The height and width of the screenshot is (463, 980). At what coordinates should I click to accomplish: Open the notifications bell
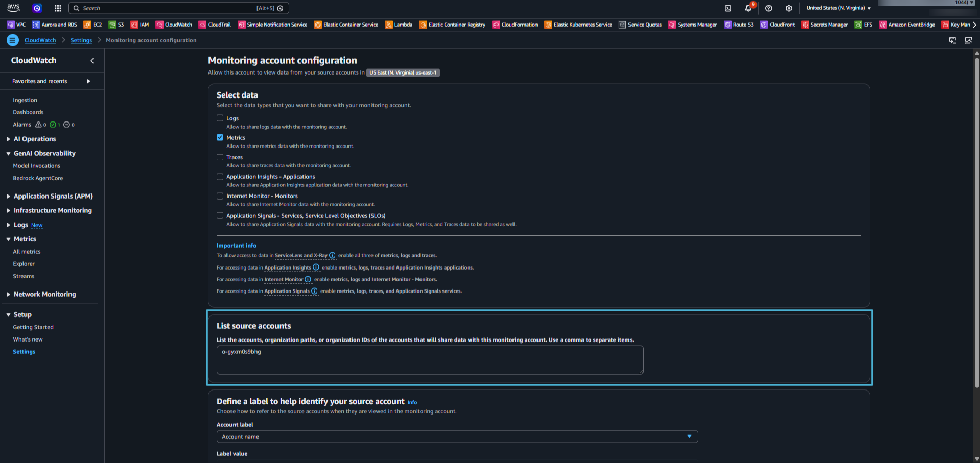(748, 8)
